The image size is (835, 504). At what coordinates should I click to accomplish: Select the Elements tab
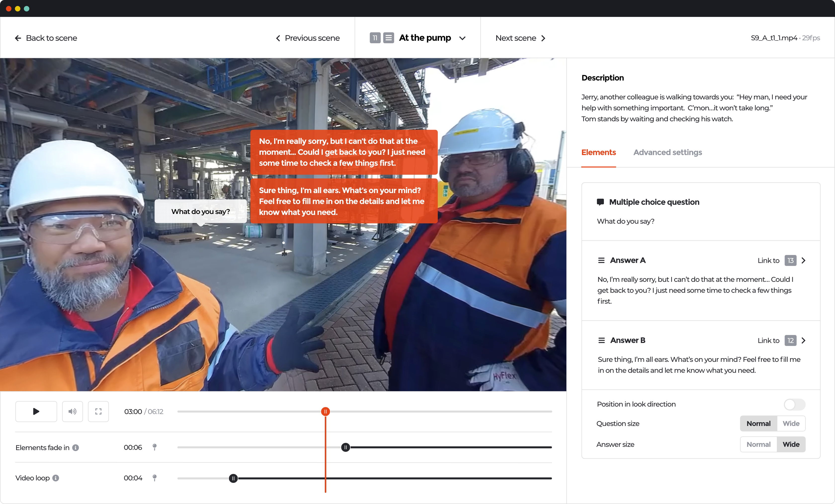pyautogui.click(x=598, y=153)
